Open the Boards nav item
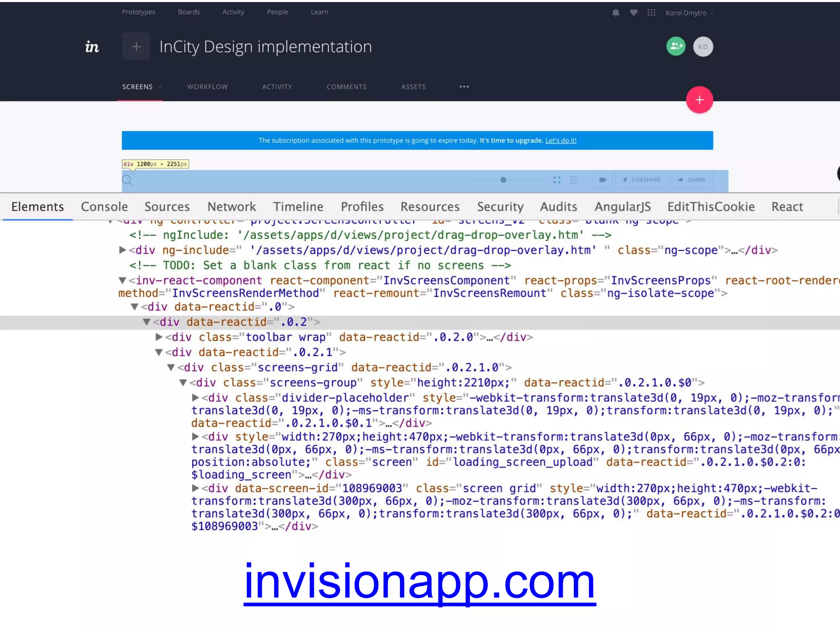The width and height of the screenshot is (840, 630). (189, 12)
